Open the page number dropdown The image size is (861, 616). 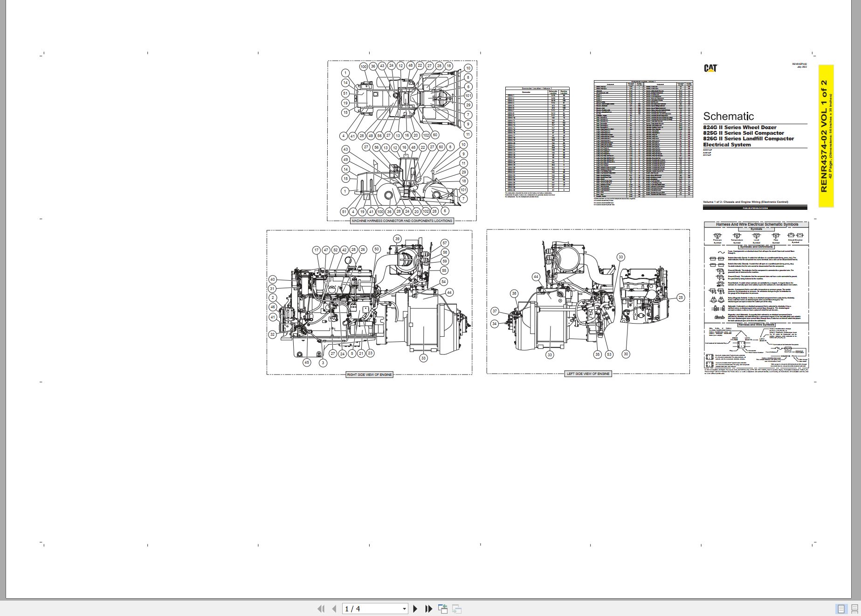404,609
